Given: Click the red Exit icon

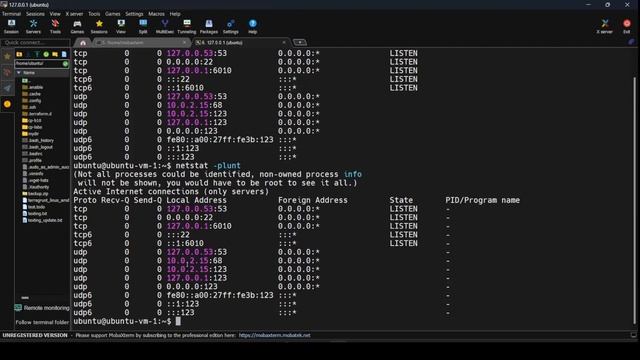Looking at the screenshot, I should [x=627, y=27].
